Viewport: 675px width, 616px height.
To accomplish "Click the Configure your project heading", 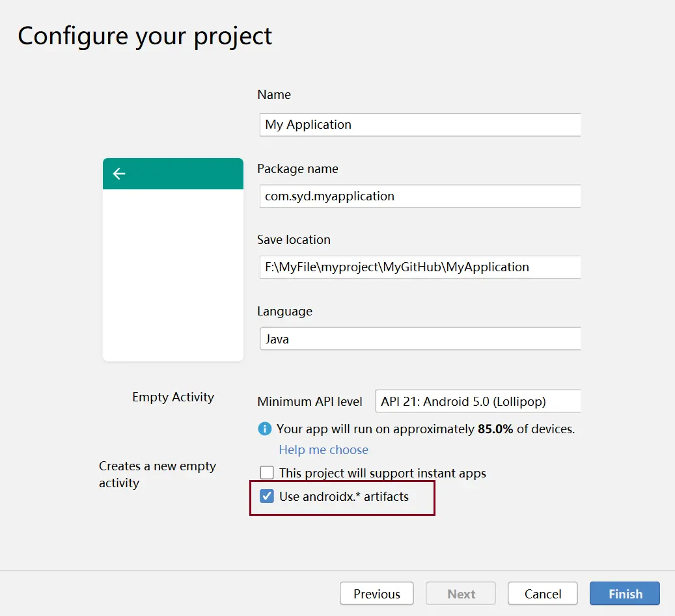I will tap(145, 36).
